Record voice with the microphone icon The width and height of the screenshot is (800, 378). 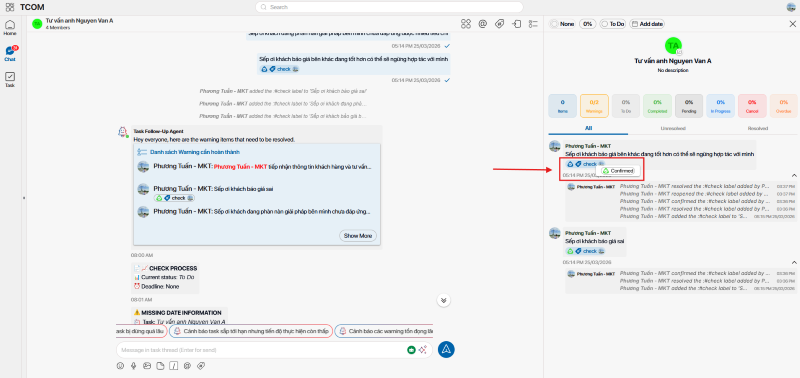[134, 365]
